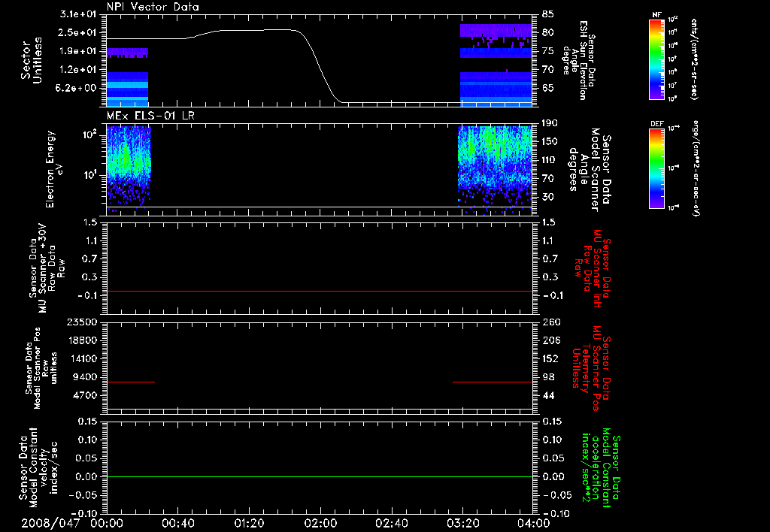
Task: Click the DEF color scale bar
Action: pyautogui.click(x=657, y=168)
